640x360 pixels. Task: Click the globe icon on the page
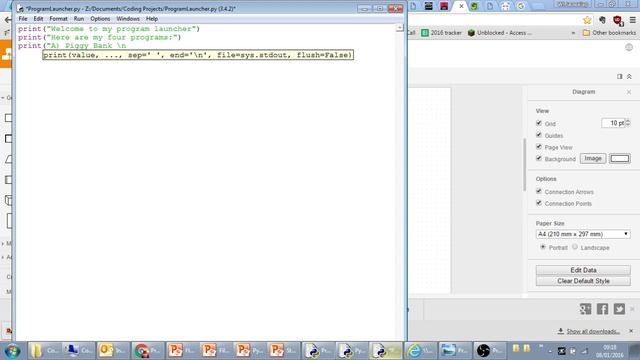[629, 48]
